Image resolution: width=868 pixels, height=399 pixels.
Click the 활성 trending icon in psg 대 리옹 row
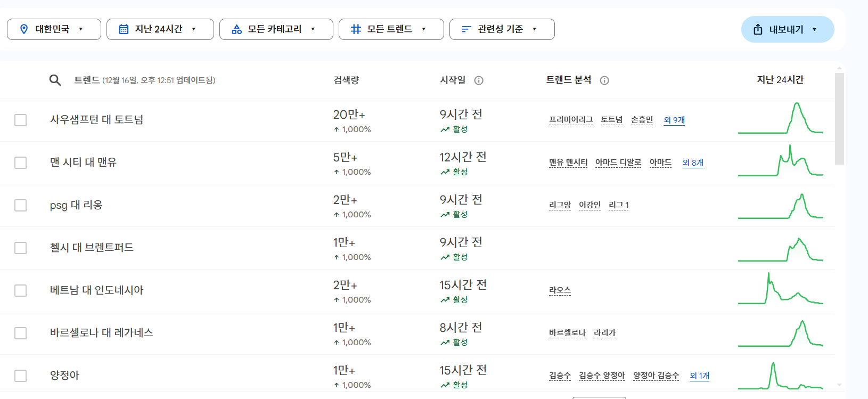coord(445,215)
